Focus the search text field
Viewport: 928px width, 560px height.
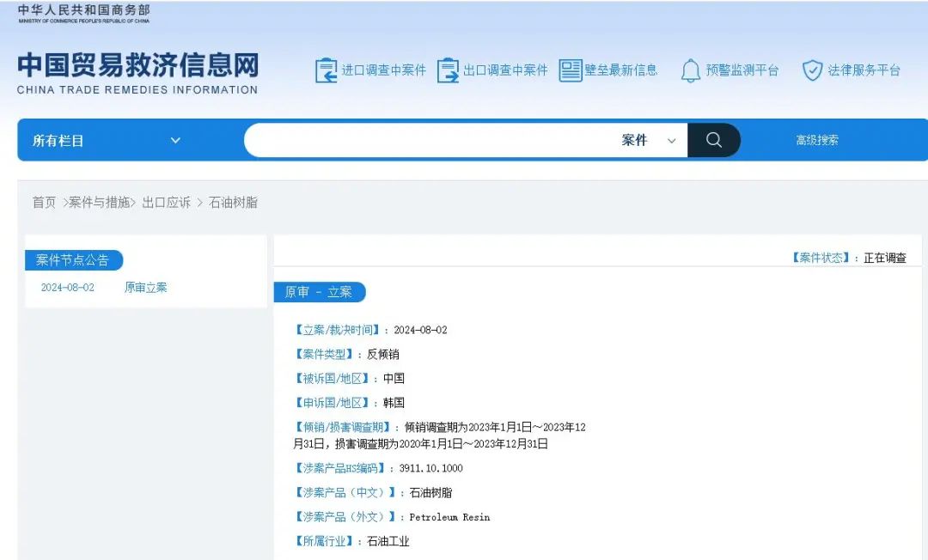click(x=429, y=140)
